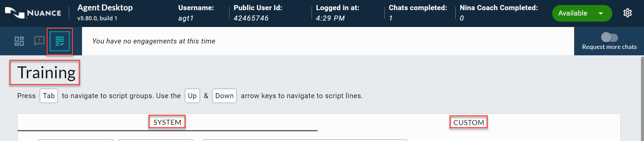Click the Down key hint
Screen dimensions: 644x141
click(x=224, y=96)
